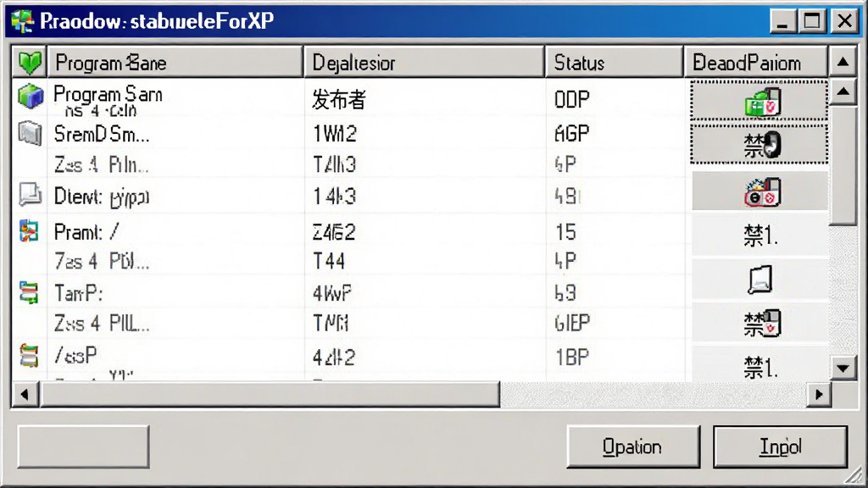Image resolution: width=868 pixels, height=488 pixels.
Task: Select the /asP row name
Action: coord(75,355)
